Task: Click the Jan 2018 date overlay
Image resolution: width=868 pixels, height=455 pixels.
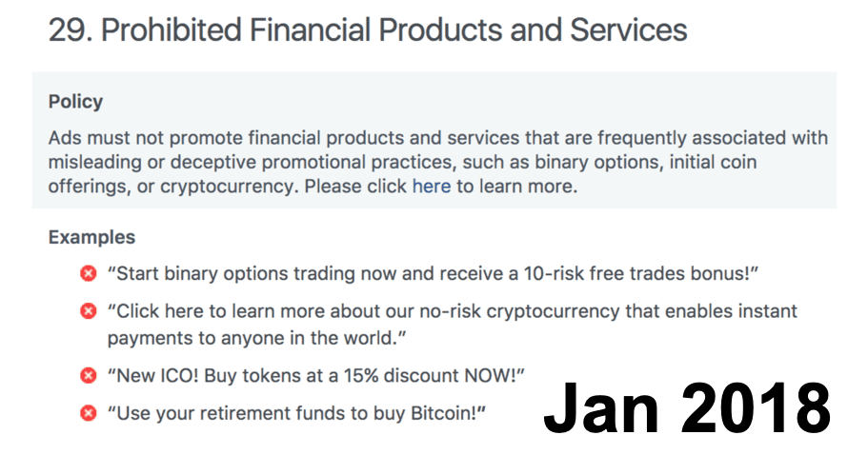Action: tap(687, 409)
